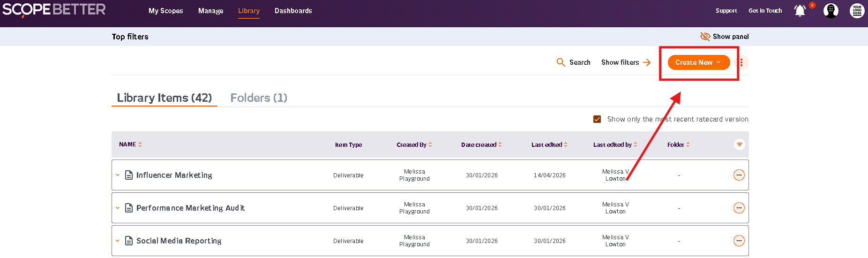Open the Dashboards menu
This screenshot has width=868, height=258.
(293, 11)
